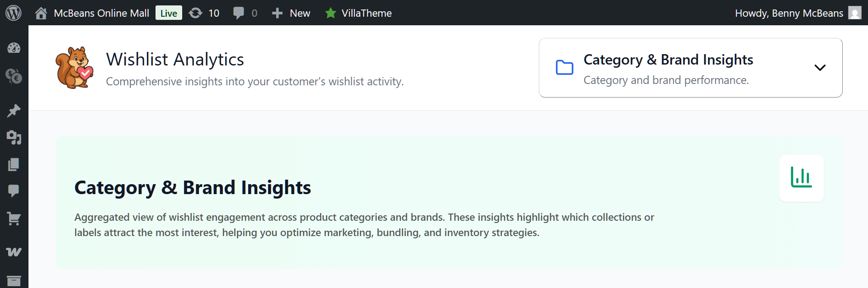Open the Dashboard gauge icon in sidebar
This screenshot has height=288, width=868.
pyautogui.click(x=14, y=48)
